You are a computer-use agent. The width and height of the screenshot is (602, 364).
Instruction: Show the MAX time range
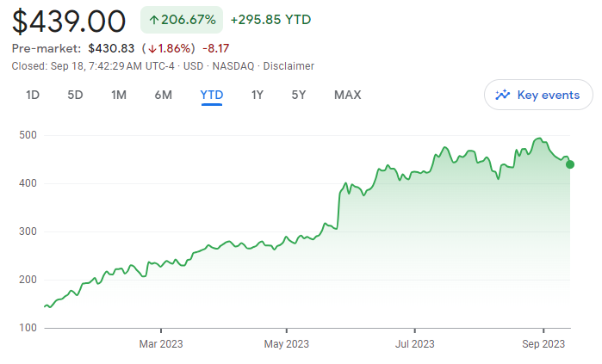347,95
